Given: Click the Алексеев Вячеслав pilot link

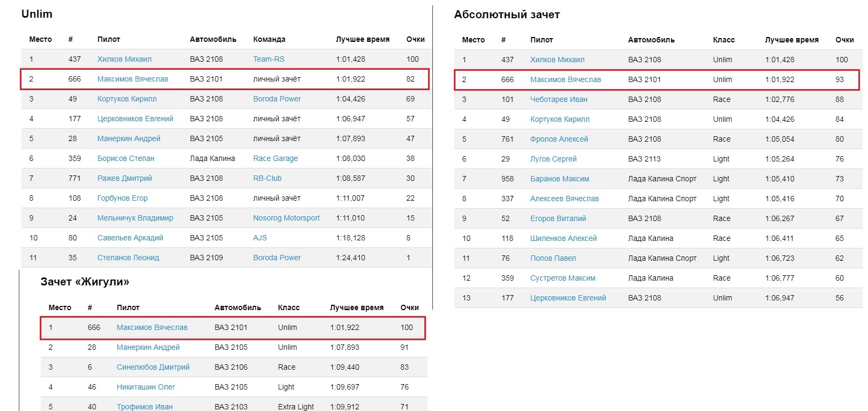Looking at the screenshot, I should [564, 199].
